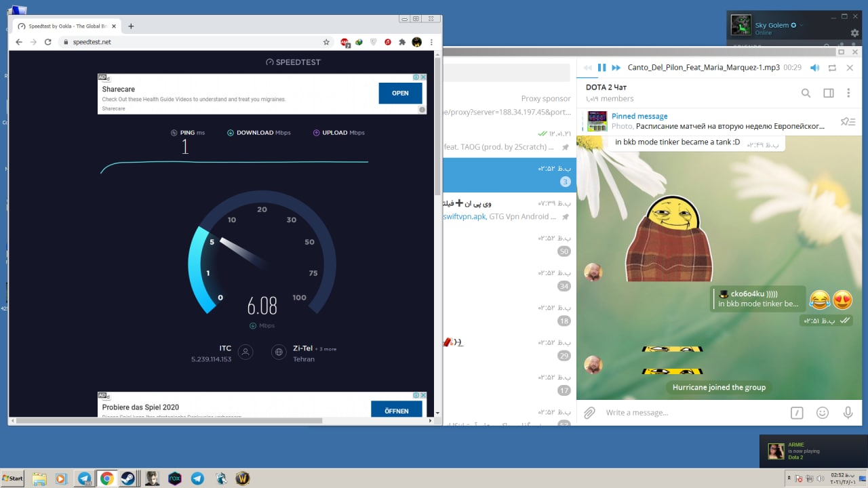868x488 pixels.
Task: Reload the speedtest.net page
Action: pyautogui.click(x=47, y=42)
